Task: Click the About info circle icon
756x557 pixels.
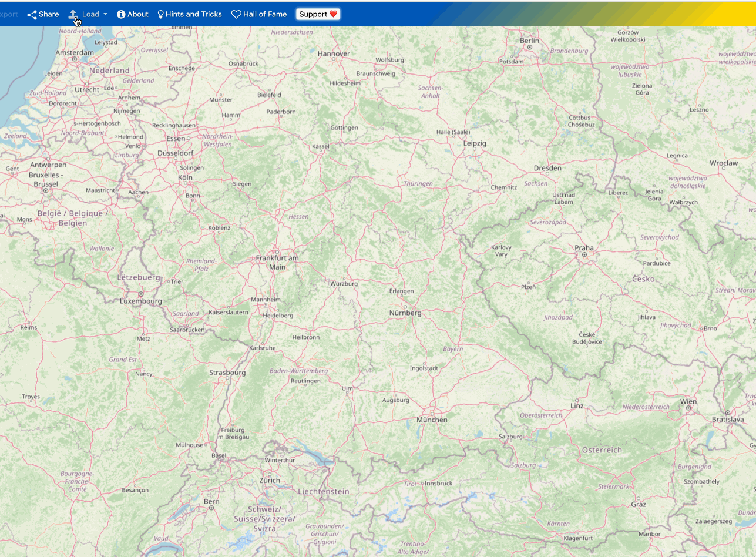Action: tap(121, 14)
